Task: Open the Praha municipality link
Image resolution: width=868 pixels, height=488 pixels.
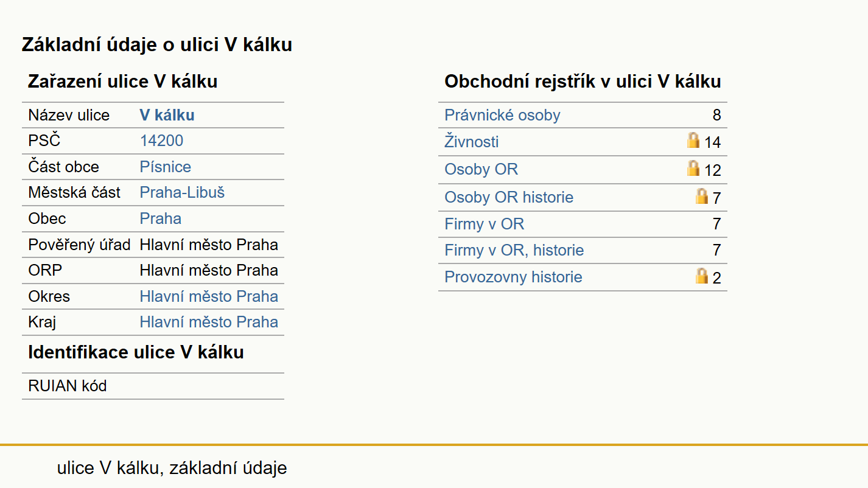Action: 160,219
